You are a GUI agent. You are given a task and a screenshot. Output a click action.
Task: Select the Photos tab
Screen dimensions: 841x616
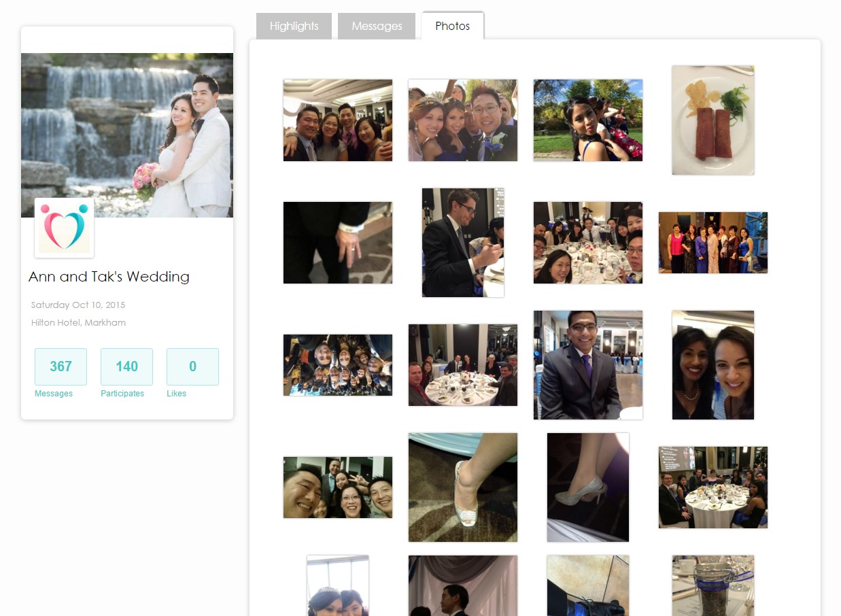(453, 26)
